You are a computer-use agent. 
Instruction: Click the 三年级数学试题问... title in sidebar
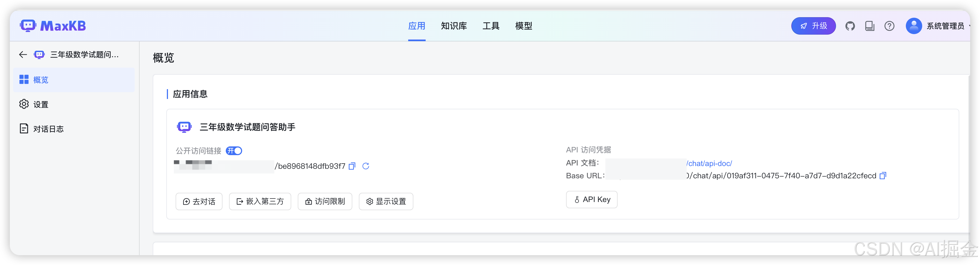(85, 55)
